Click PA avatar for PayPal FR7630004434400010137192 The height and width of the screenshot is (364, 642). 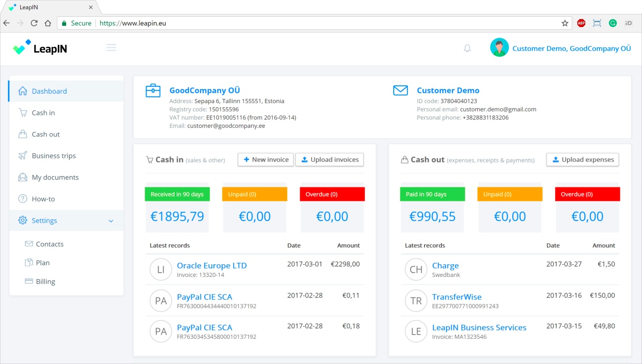tap(161, 301)
